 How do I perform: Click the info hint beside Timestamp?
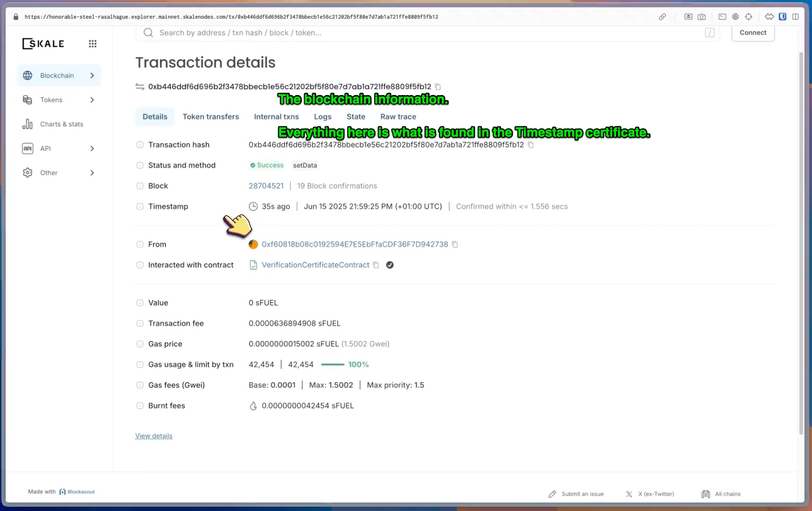(x=140, y=207)
